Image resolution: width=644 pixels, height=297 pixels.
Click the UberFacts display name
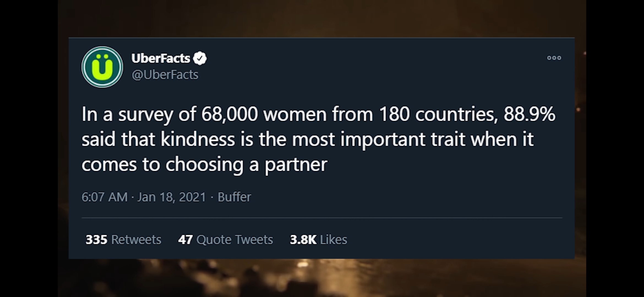point(161,58)
